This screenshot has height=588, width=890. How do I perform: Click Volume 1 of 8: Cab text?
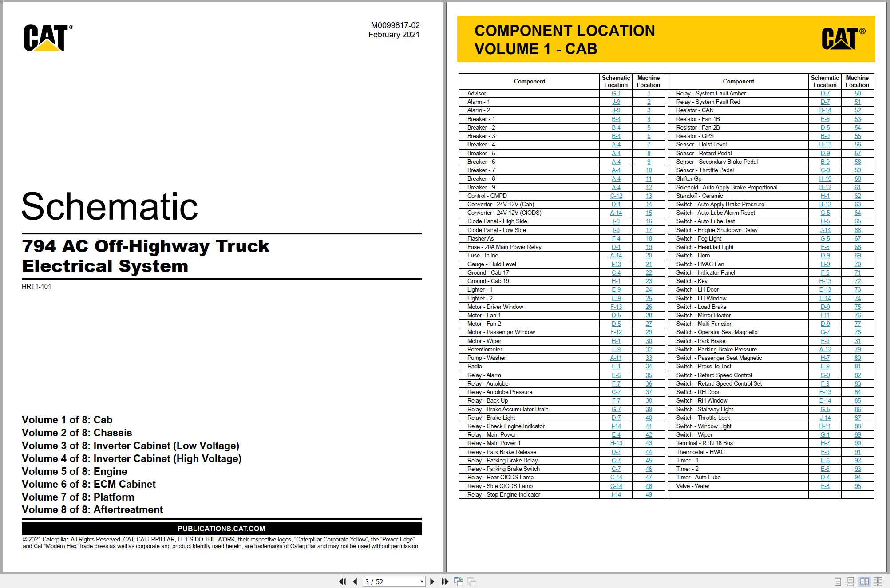point(67,420)
